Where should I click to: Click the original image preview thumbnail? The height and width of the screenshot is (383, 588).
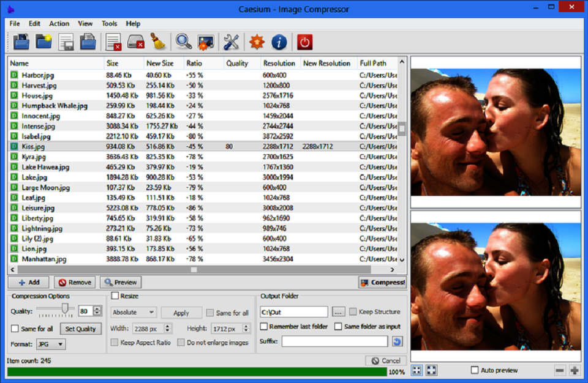(496, 132)
